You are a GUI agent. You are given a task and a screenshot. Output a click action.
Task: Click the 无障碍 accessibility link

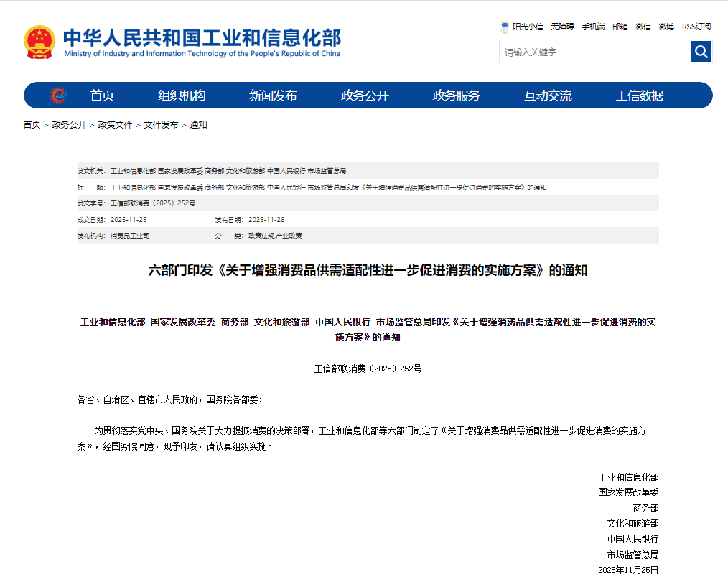point(562,27)
